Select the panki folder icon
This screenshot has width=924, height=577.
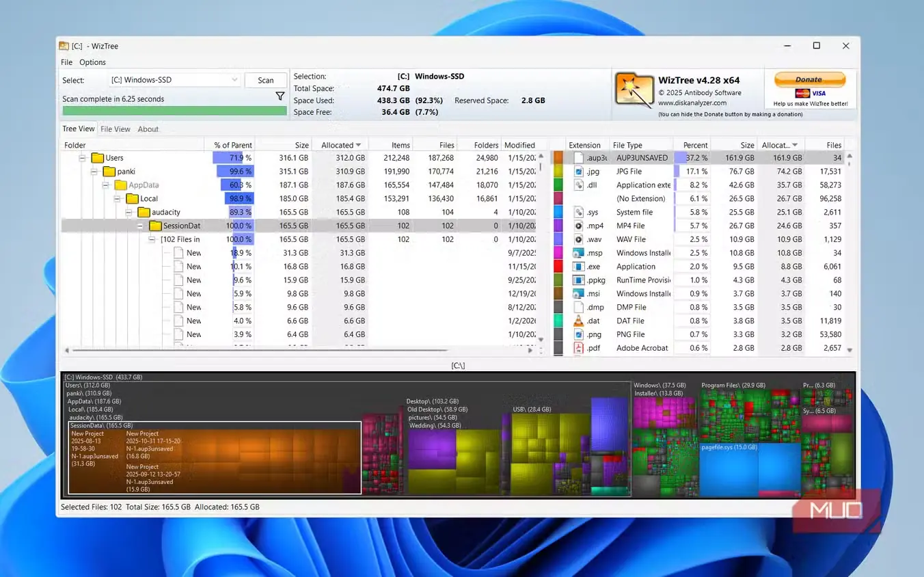point(109,172)
